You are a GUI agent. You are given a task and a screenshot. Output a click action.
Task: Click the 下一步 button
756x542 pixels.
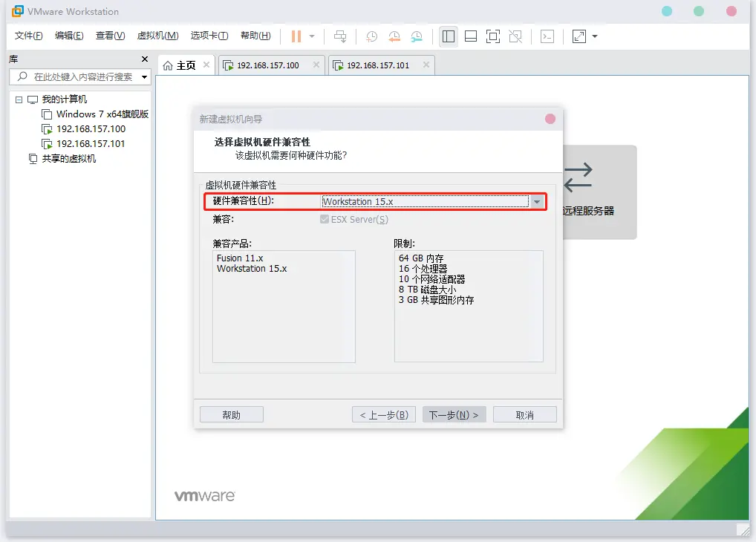pyautogui.click(x=454, y=414)
